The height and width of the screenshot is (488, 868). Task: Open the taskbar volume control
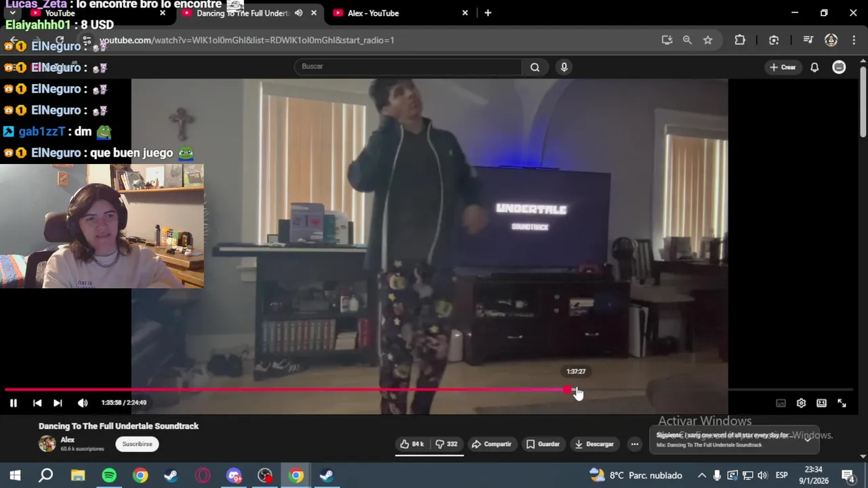tap(762, 475)
